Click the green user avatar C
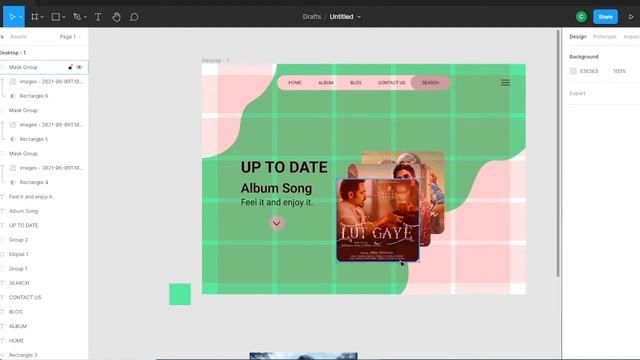This screenshot has height=360, width=640. coord(581,17)
